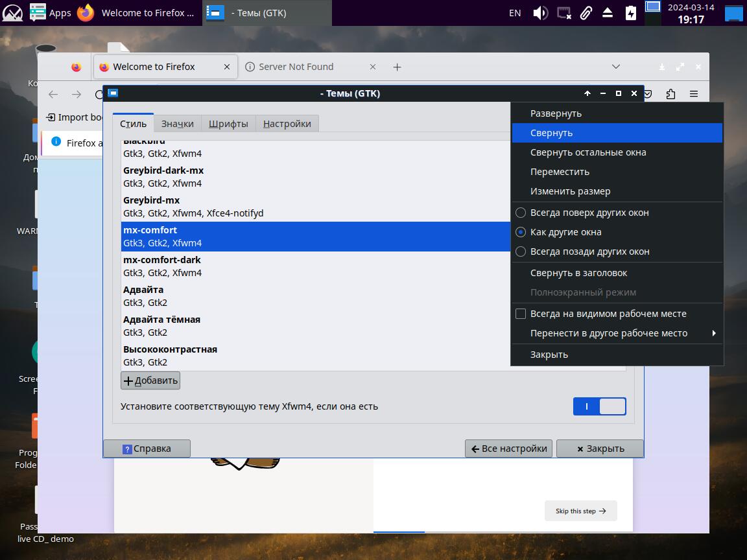Screen dimensions: 747x560
Task: Click the window menu icon in Темы title bar
Action: pyautogui.click(x=113, y=93)
